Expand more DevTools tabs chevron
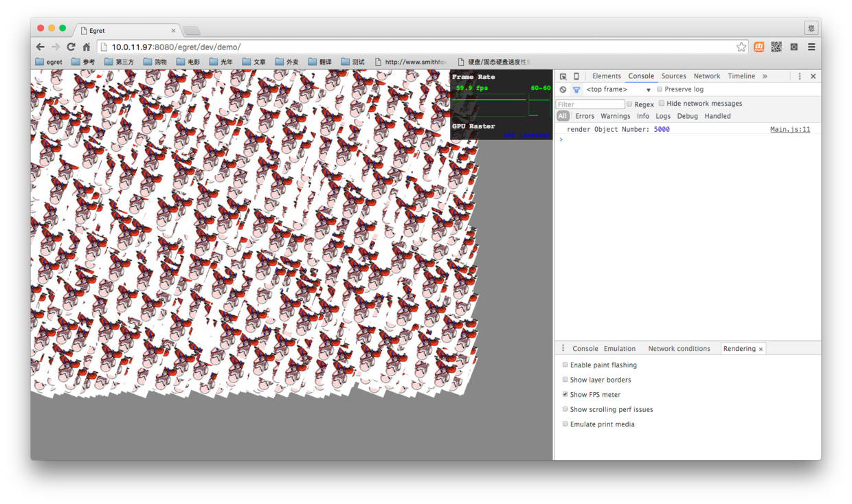Screen dimensions: 852x504 (x=765, y=76)
